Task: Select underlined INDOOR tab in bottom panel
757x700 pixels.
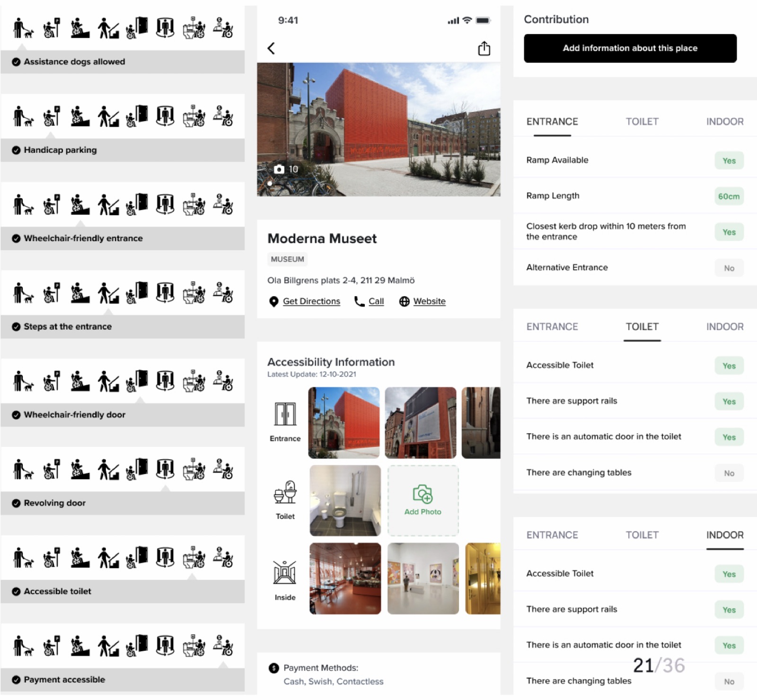Action: tap(725, 535)
